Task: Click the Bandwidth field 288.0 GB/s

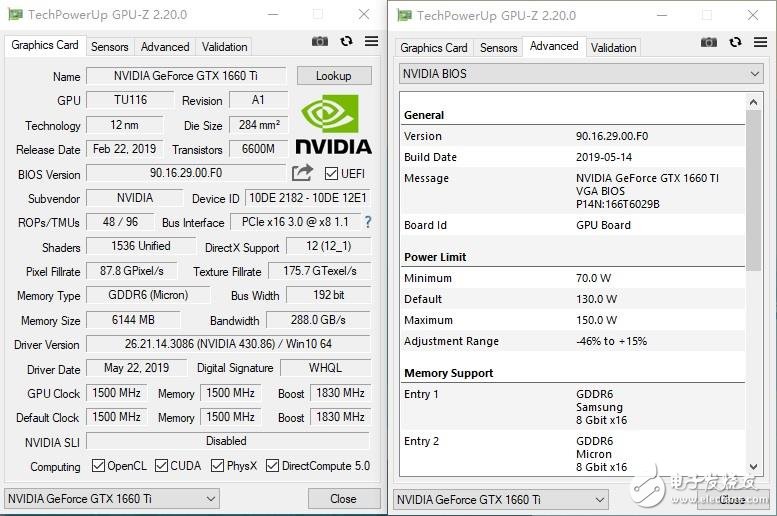Action: click(x=318, y=320)
